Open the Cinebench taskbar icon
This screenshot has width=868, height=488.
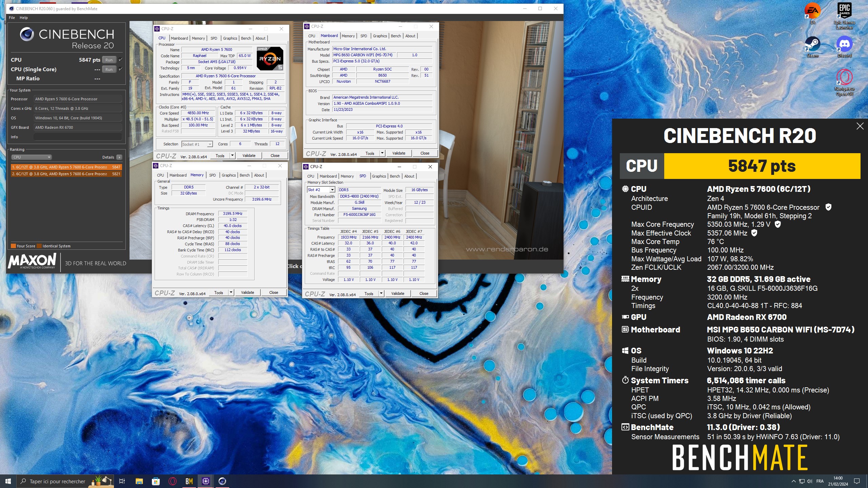click(x=222, y=481)
